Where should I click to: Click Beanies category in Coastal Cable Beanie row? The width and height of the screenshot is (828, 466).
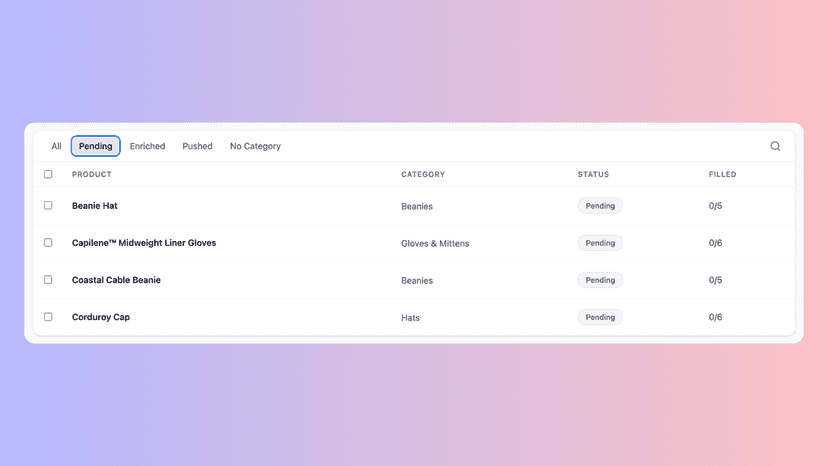[417, 281]
